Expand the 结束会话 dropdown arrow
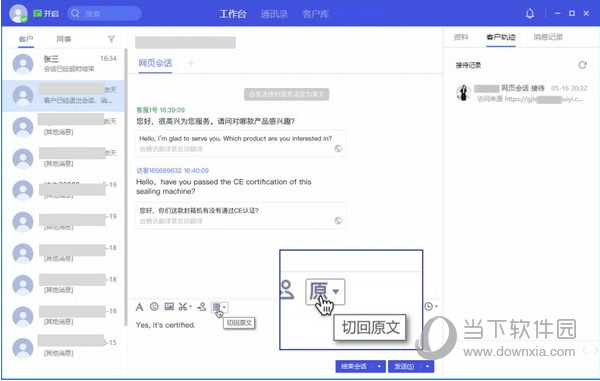The image size is (600, 381). click(x=379, y=366)
